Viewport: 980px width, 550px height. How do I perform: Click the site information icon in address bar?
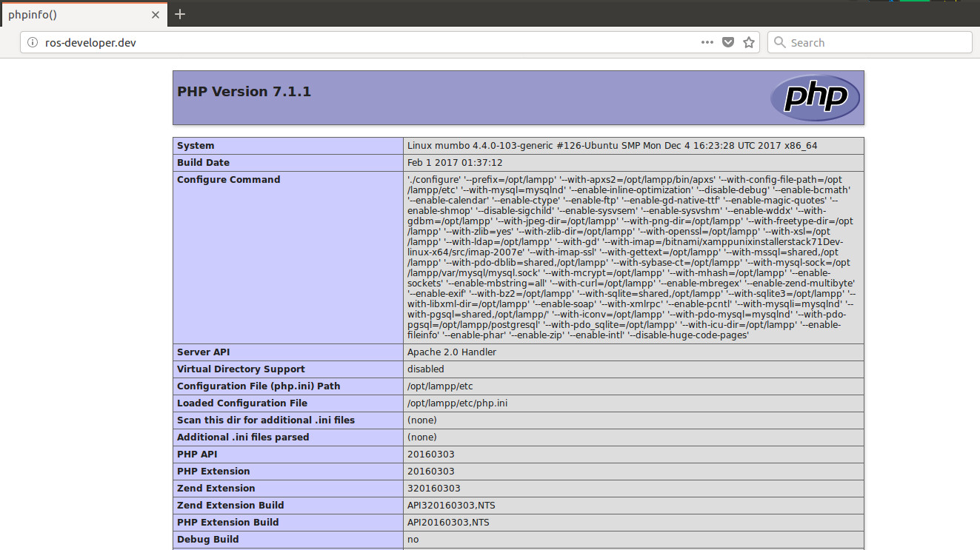[32, 43]
